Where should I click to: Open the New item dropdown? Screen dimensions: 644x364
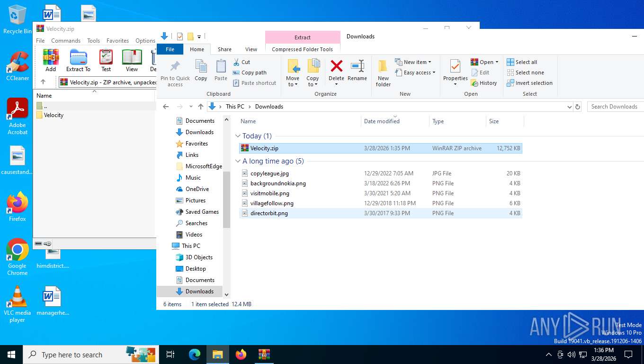pyautogui.click(x=413, y=62)
